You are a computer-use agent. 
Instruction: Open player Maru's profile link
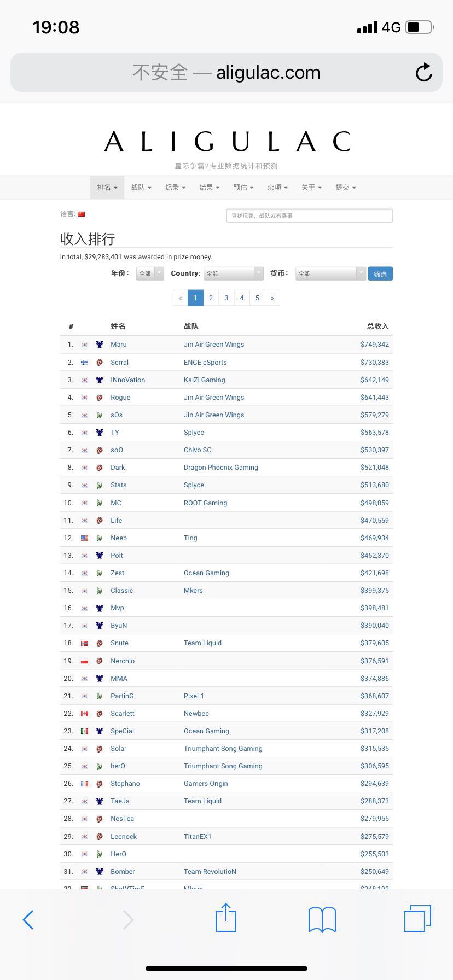point(119,345)
